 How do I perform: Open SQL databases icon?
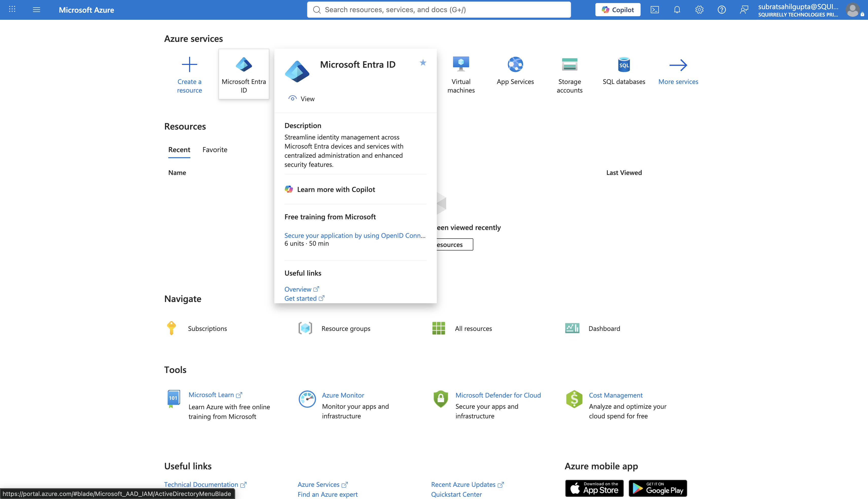point(624,64)
